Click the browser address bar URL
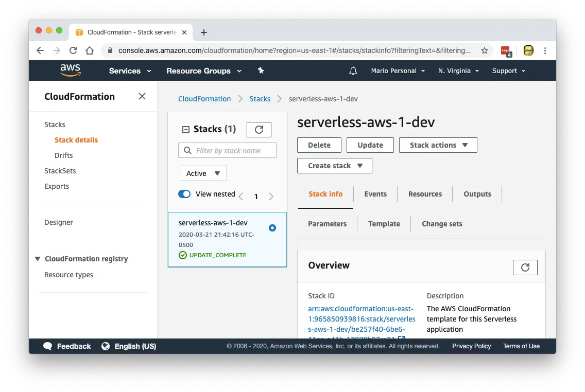 [x=295, y=50]
